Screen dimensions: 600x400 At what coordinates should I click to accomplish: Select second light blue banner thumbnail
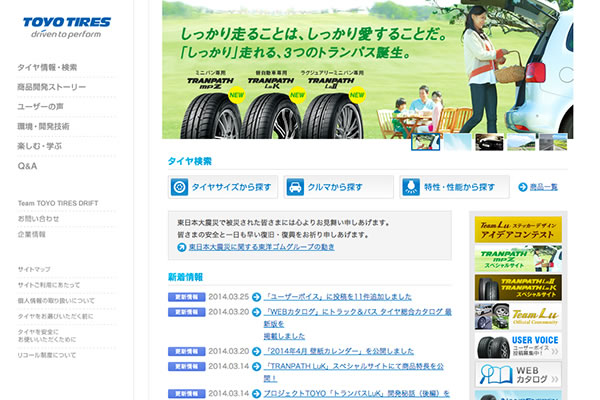[458, 142]
